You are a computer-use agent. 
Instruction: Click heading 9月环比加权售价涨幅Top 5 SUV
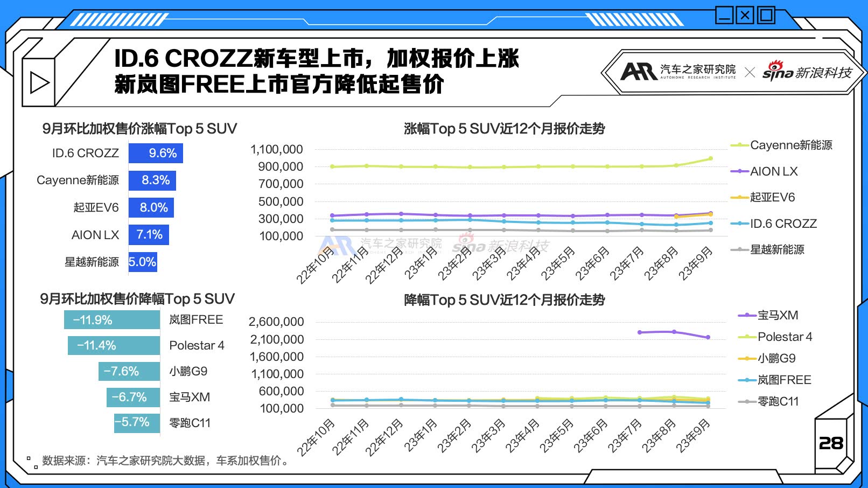point(139,129)
